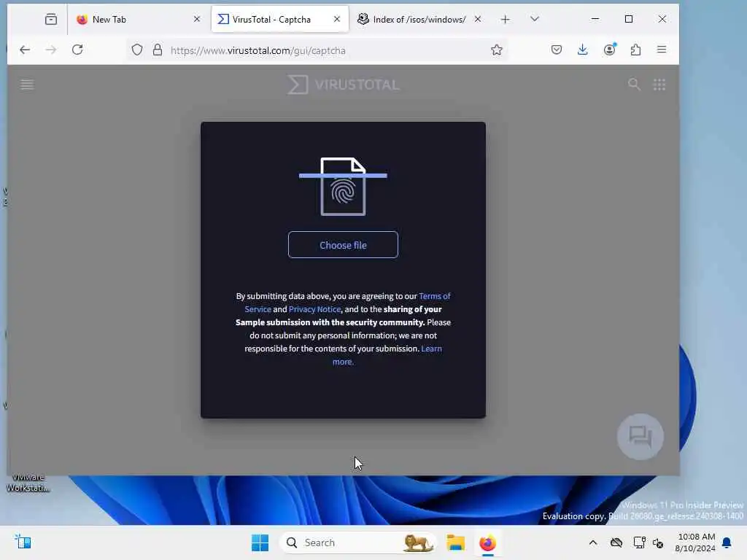
Task: Select the VirusTotal - Captcha tab
Action: tap(279, 20)
